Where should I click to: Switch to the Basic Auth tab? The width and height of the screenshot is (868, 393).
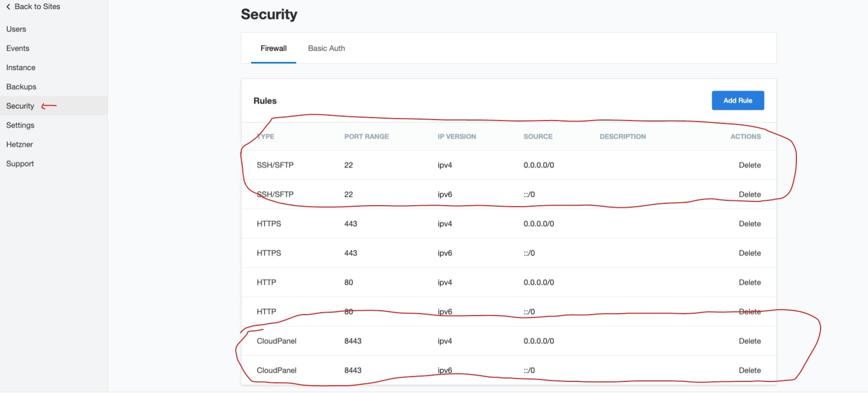326,48
